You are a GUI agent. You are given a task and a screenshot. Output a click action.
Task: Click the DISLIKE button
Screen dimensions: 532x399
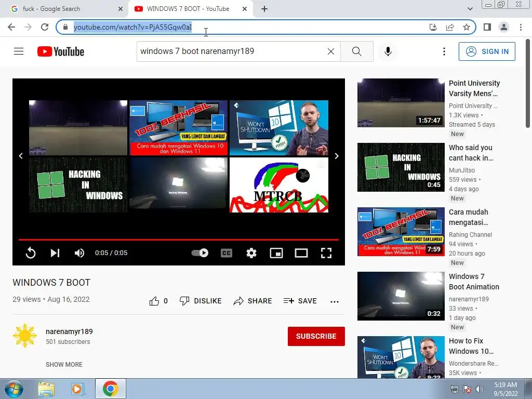[x=201, y=301]
